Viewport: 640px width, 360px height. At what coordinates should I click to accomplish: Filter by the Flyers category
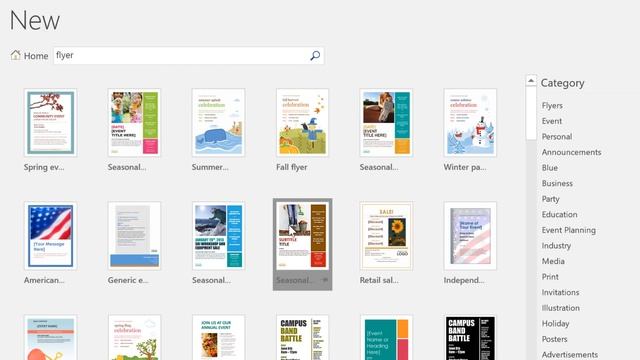click(552, 106)
